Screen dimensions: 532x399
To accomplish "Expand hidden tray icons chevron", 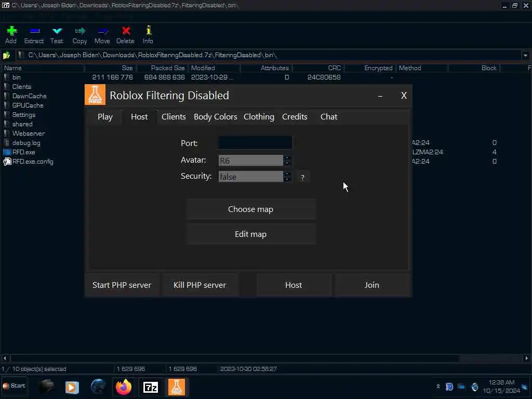I will 438,387.
